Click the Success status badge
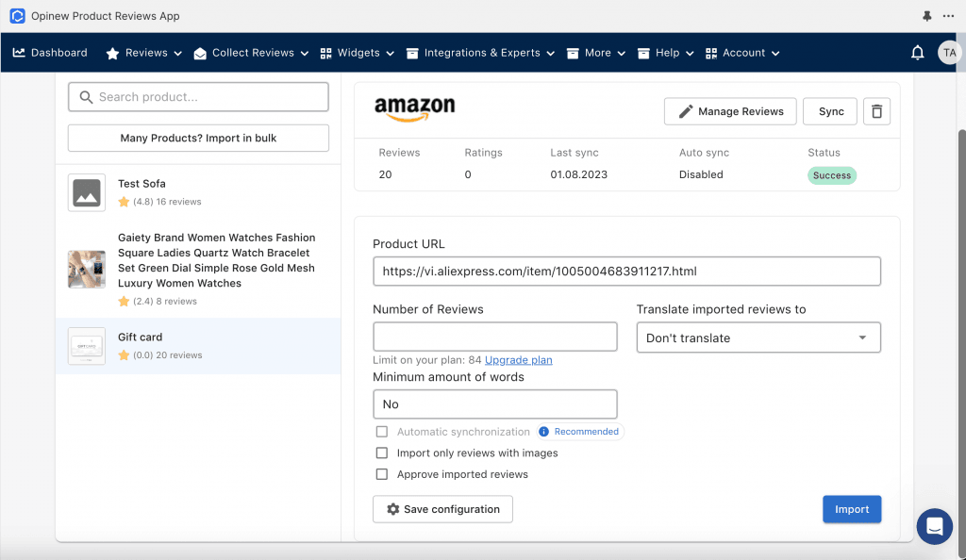The image size is (966, 560). [x=832, y=175]
